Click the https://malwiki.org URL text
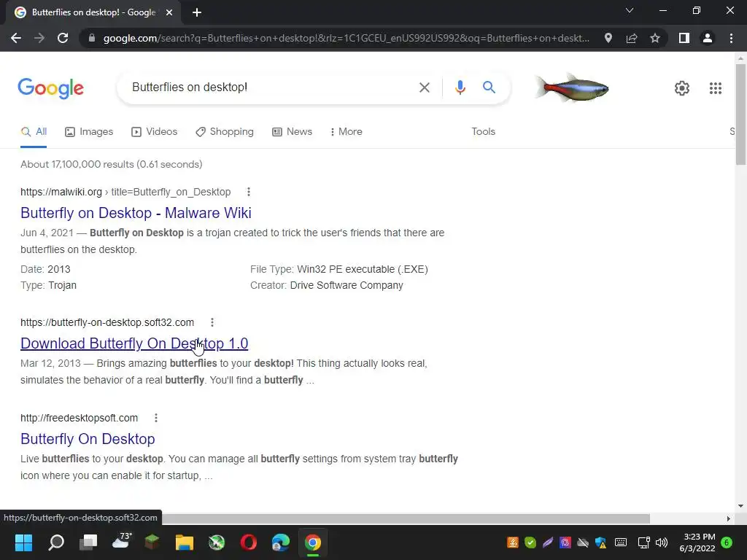The width and height of the screenshot is (747, 560). [x=61, y=192]
